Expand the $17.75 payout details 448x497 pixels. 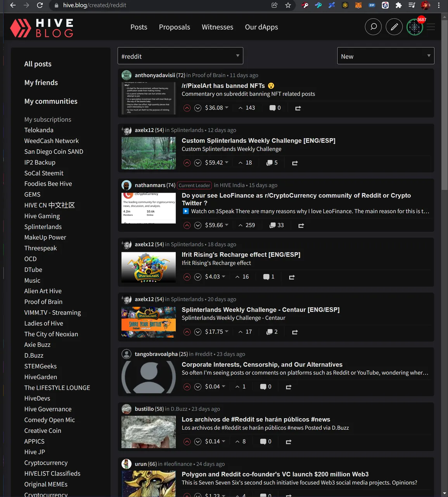[x=216, y=332]
